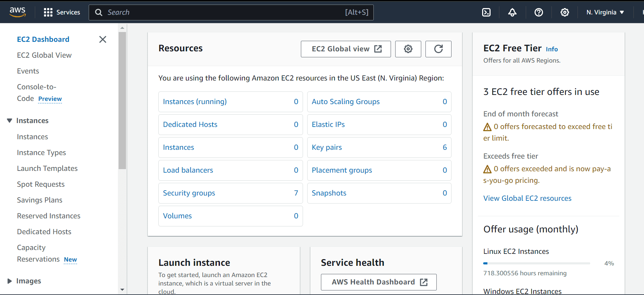
Task: Open the notifications bell
Action: pyautogui.click(x=512, y=12)
